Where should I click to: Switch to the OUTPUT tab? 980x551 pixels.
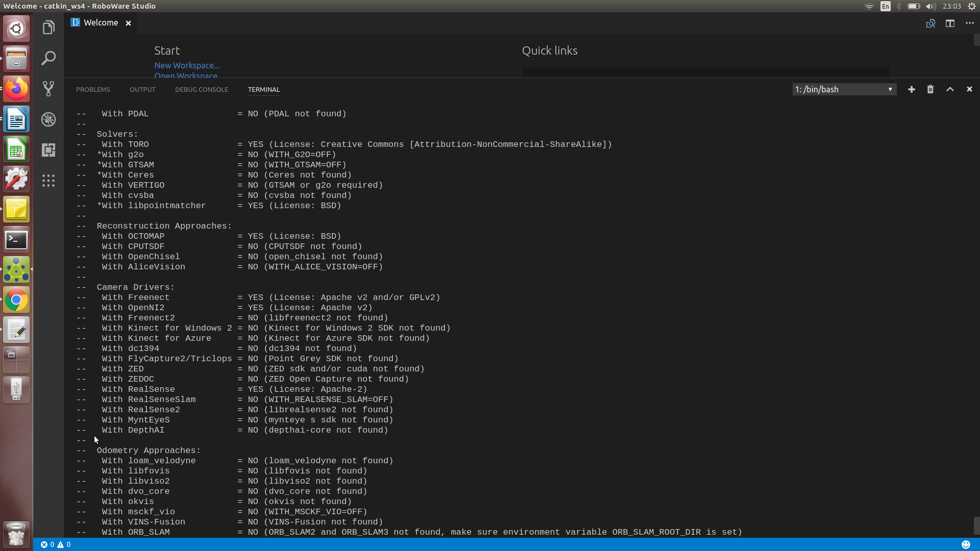[142, 89]
